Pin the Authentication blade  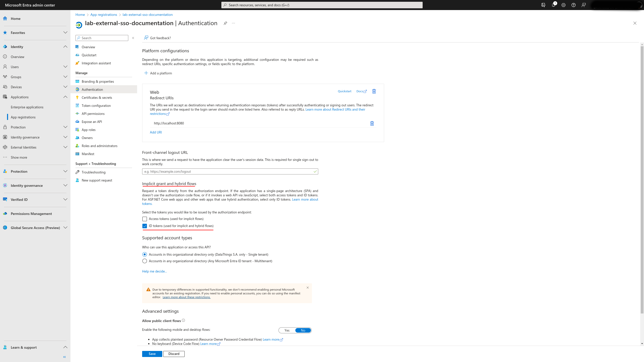[225, 23]
